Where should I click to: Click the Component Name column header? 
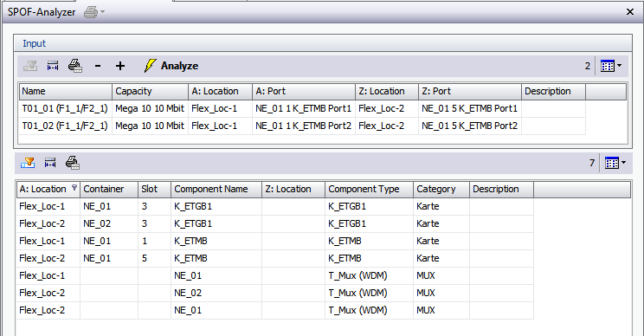tap(216, 189)
